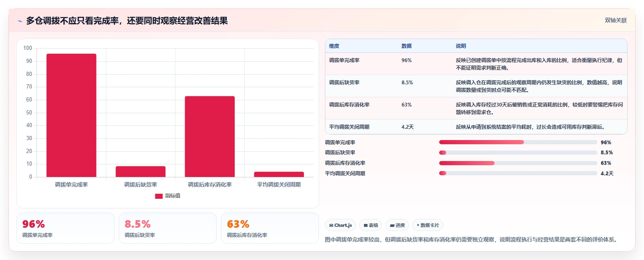This screenshot has height=260, width=644.
Task: Open the orange 63% 调拨后库存消化率 data card
Action: click(270, 228)
